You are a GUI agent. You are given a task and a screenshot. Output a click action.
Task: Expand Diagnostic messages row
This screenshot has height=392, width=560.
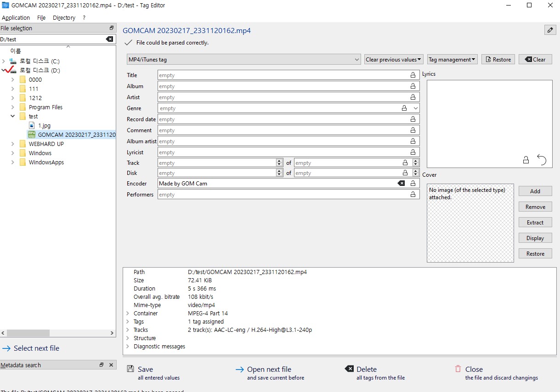tap(128, 347)
